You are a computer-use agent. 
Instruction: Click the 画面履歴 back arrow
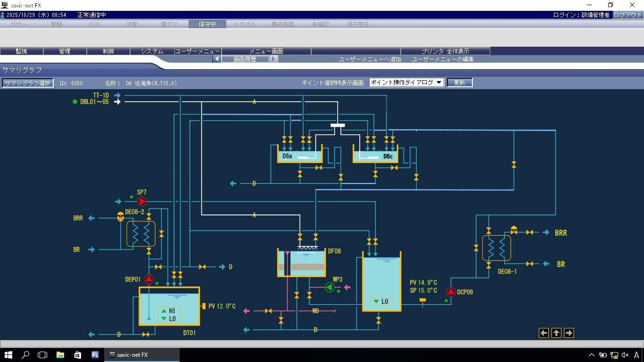click(x=217, y=59)
